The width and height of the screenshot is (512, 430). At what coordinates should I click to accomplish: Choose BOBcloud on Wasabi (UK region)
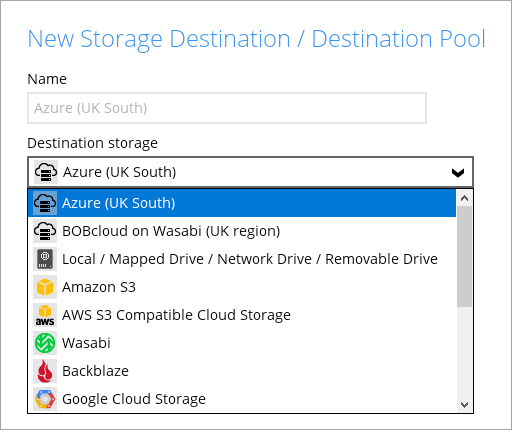tap(242, 231)
